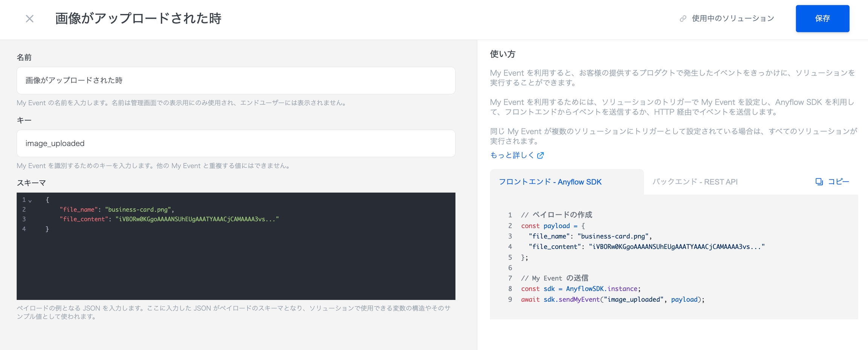
Task: Place cursor on the "file_content" schema line
Action: 169,219
